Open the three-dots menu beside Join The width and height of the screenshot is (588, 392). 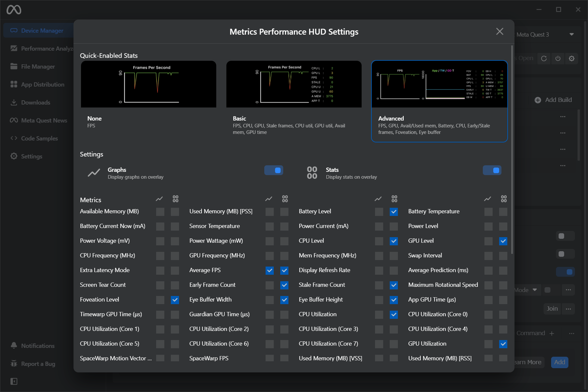pyautogui.click(x=568, y=309)
